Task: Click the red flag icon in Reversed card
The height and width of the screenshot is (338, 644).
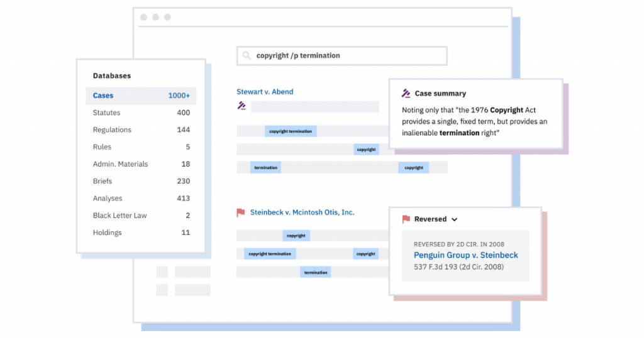Action: click(x=406, y=219)
